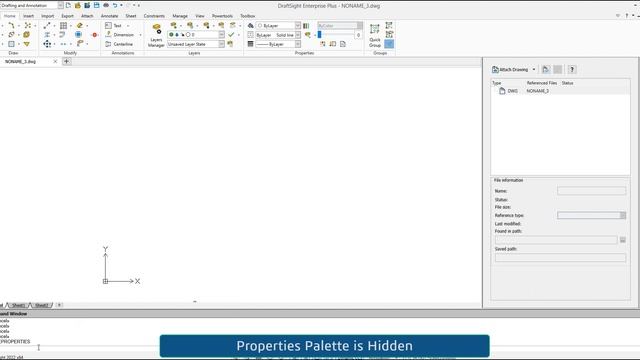Click the refresh icon in References palette toolbar
This screenshot has width=640, height=360.
click(546, 69)
